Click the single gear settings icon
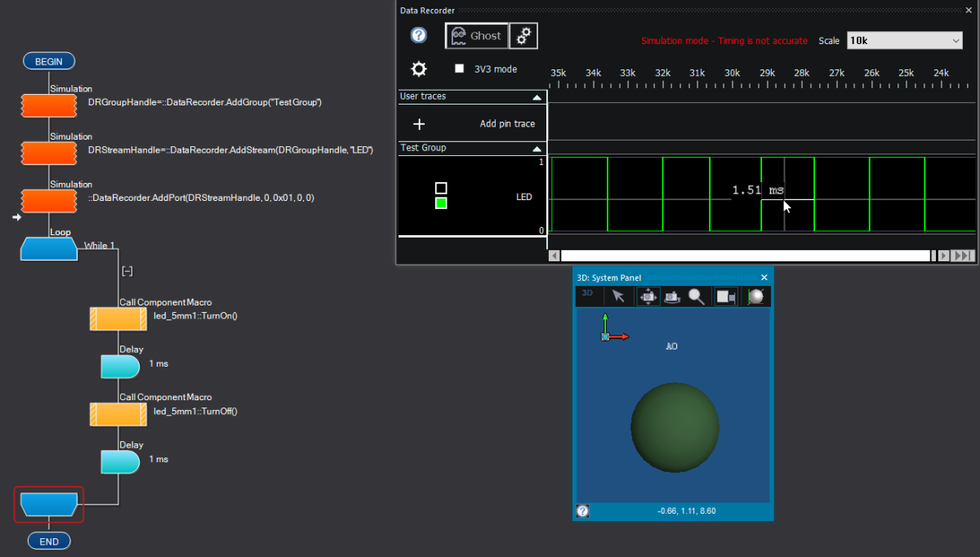980x557 pixels. [419, 69]
